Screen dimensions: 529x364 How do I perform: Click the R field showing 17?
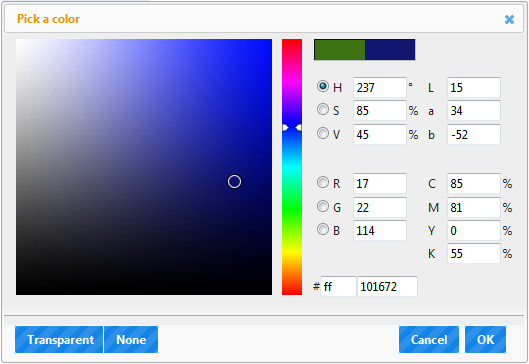click(380, 183)
